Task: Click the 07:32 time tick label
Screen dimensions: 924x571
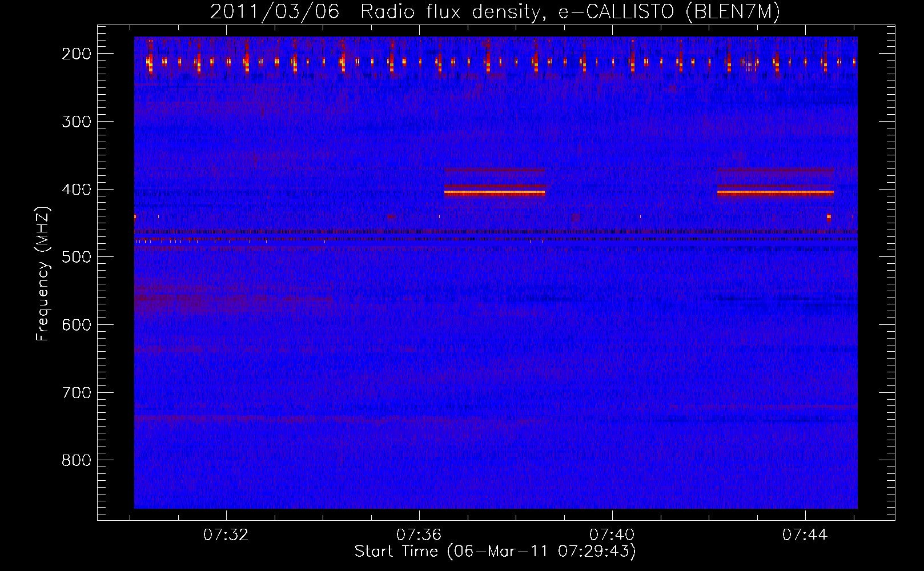Action: (226, 535)
